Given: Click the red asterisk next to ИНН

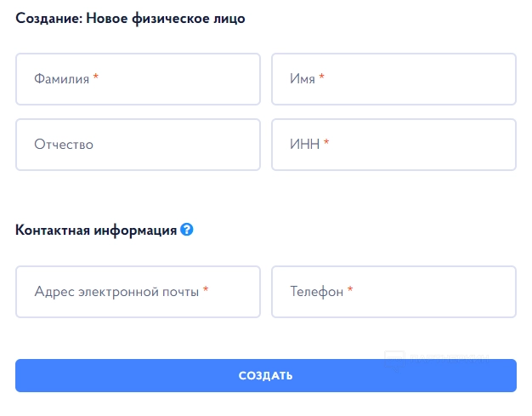Looking at the screenshot, I should click(x=326, y=143).
